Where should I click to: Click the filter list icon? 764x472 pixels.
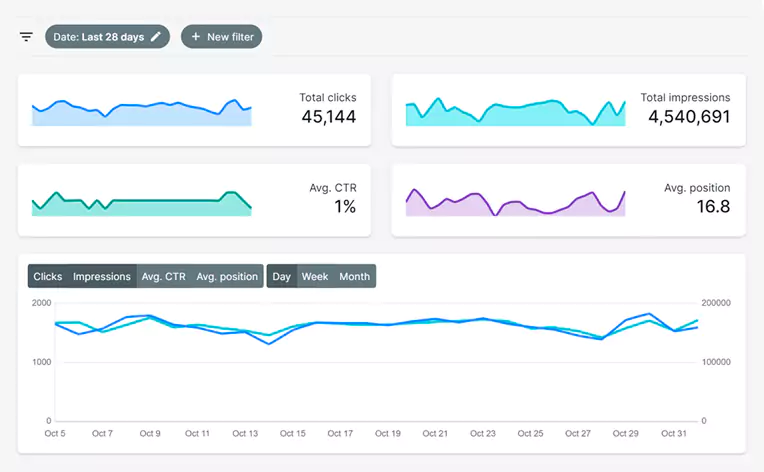(x=26, y=37)
